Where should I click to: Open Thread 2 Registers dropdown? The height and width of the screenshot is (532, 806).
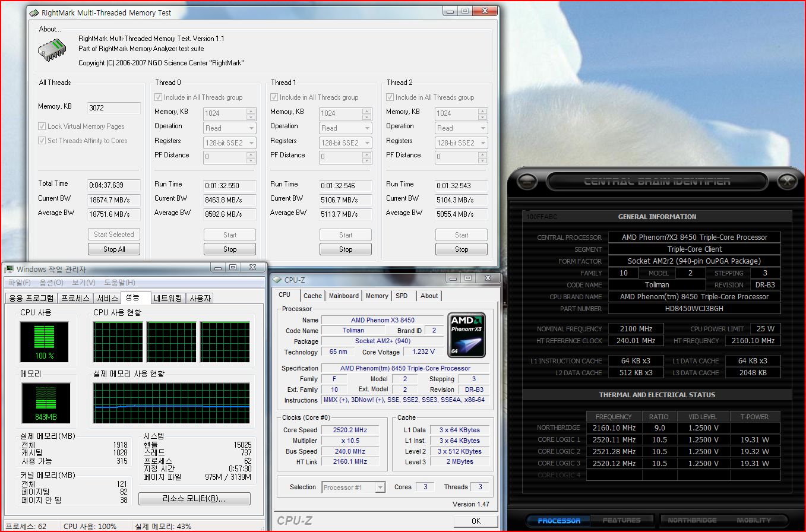pyautogui.click(x=462, y=142)
